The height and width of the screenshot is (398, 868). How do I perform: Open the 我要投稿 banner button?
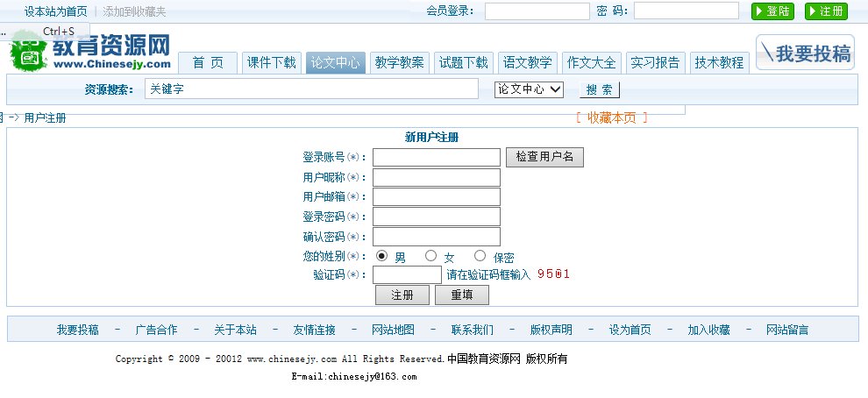click(x=806, y=53)
